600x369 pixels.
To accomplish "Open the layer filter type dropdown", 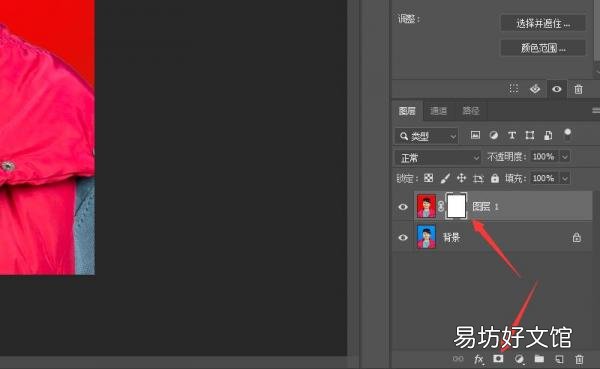I will (x=427, y=136).
